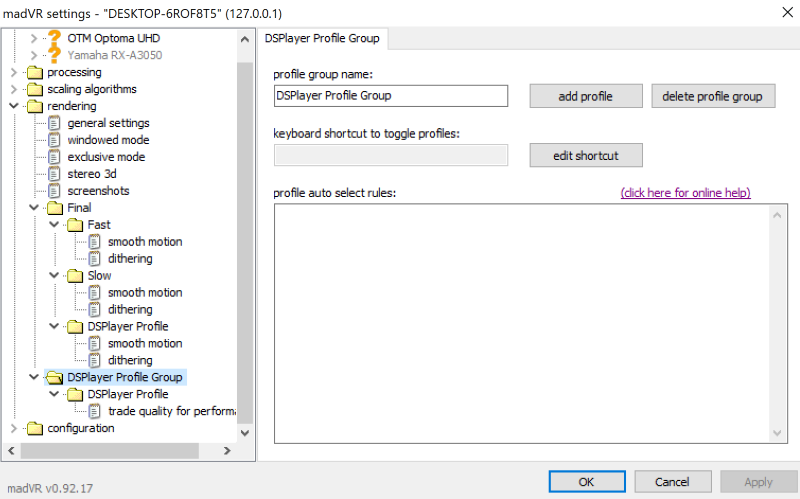Click the greyed-out Apply button

coord(758,482)
